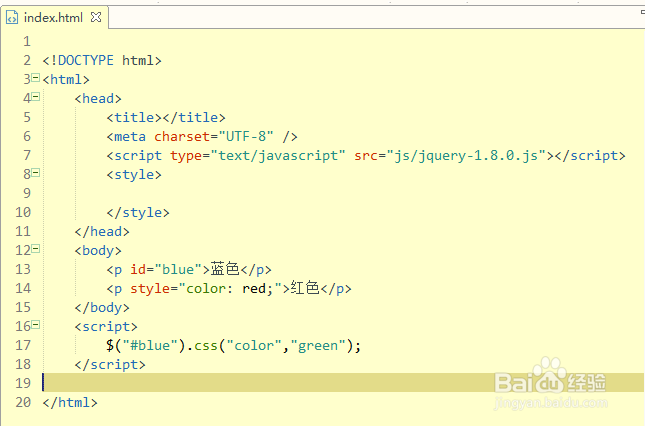The image size is (645, 426).
Task: Collapse the <body> fold marker on line 12
Action: (36, 248)
